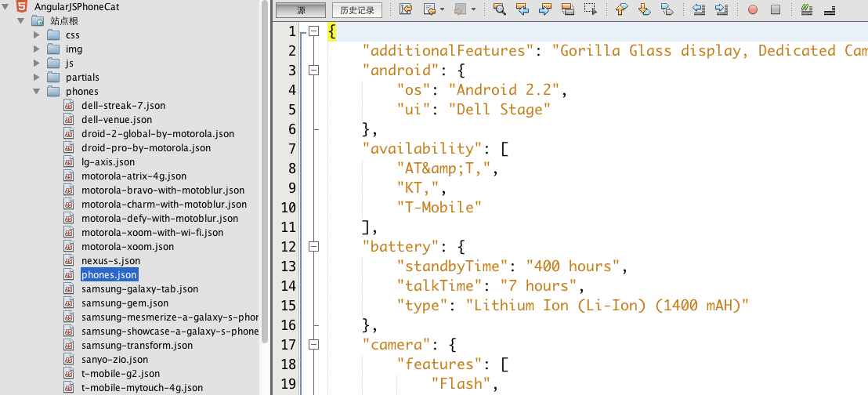Image resolution: width=868 pixels, height=395 pixels.
Task: Select the phones folder label
Action: pos(82,92)
